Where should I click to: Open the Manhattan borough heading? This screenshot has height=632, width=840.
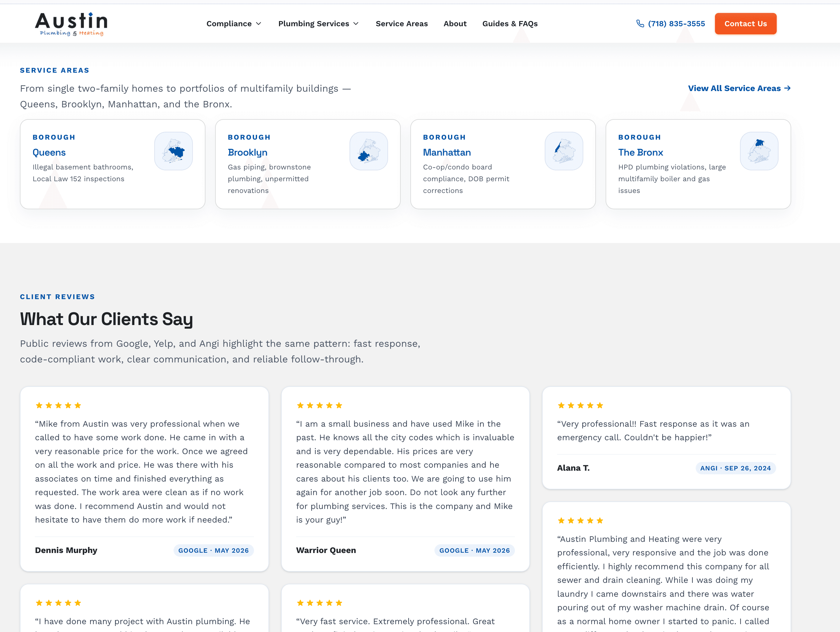pos(447,152)
